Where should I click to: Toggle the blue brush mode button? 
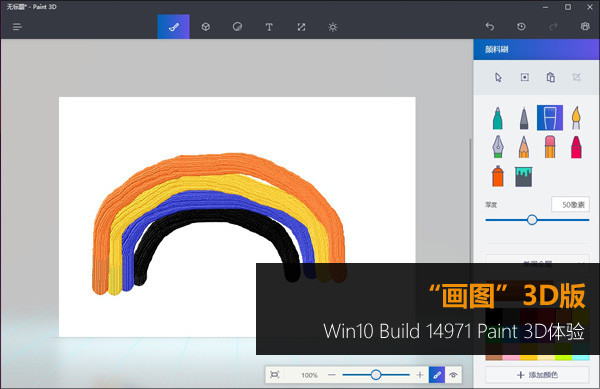click(437, 375)
